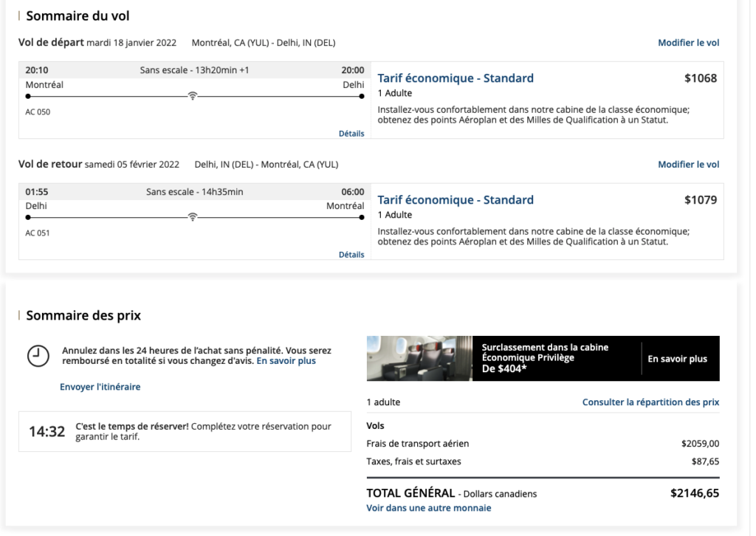Click 'En savoir plus' on upgrade banner
The height and width of the screenshot is (536, 756).
coord(677,359)
